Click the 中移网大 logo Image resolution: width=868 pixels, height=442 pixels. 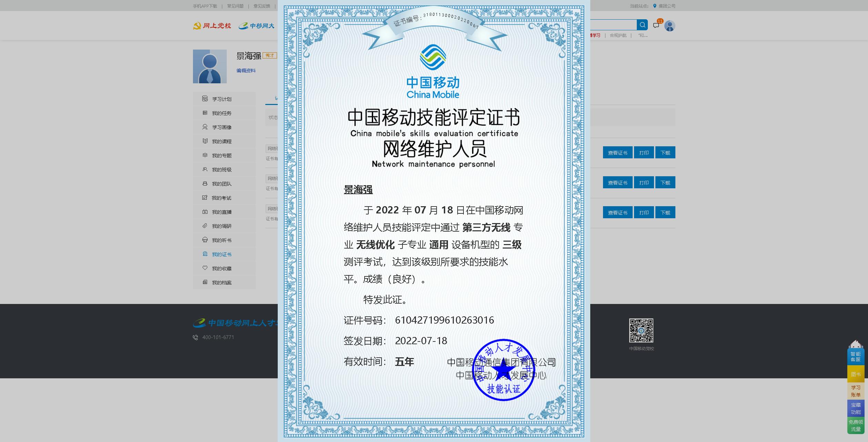click(x=256, y=26)
